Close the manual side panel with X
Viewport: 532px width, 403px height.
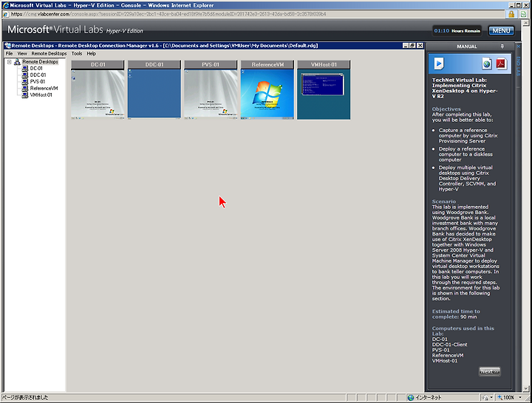point(519,46)
